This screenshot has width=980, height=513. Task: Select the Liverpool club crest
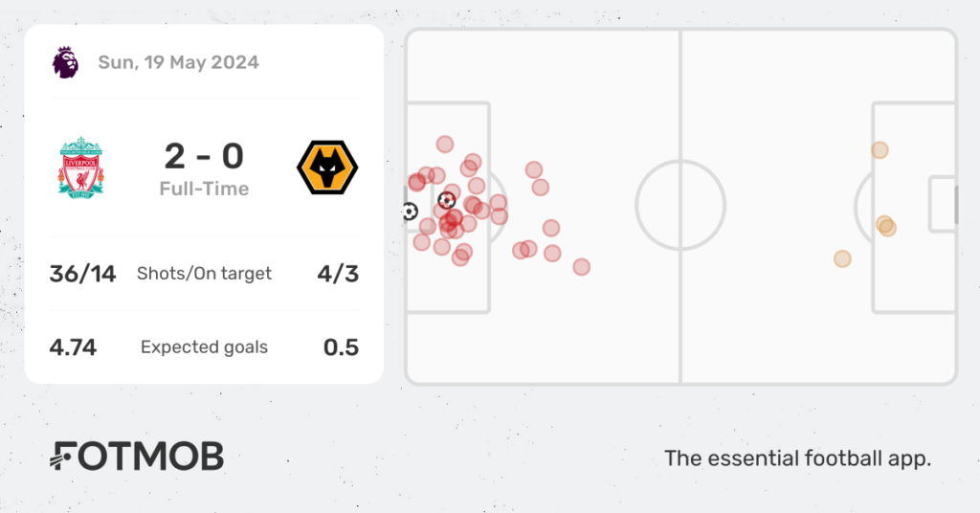click(81, 168)
